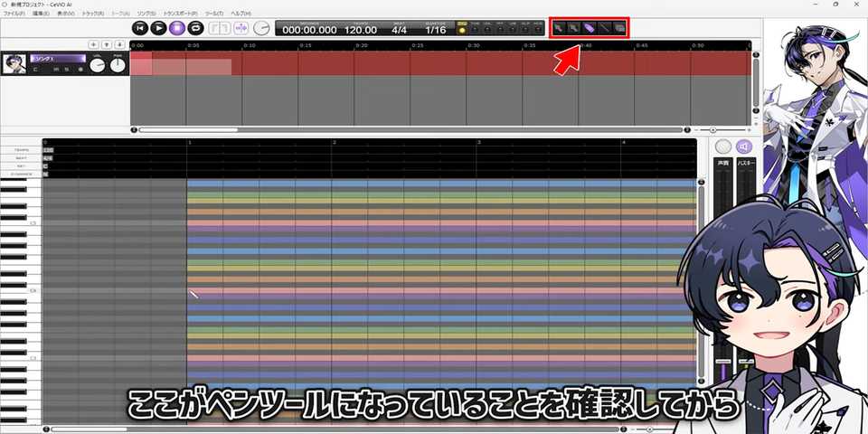Click the track mute button
The width and height of the screenshot is (868, 434).
(56, 70)
